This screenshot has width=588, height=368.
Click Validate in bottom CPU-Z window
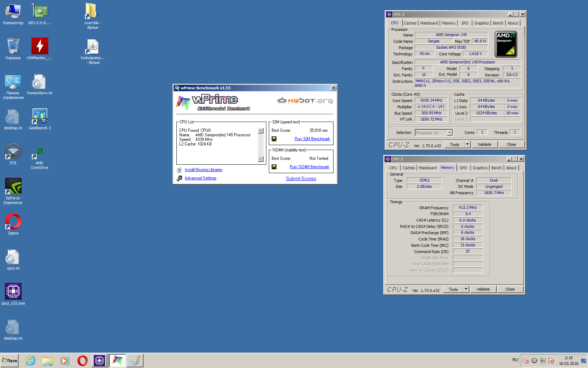pyautogui.click(x=483, y=289)
